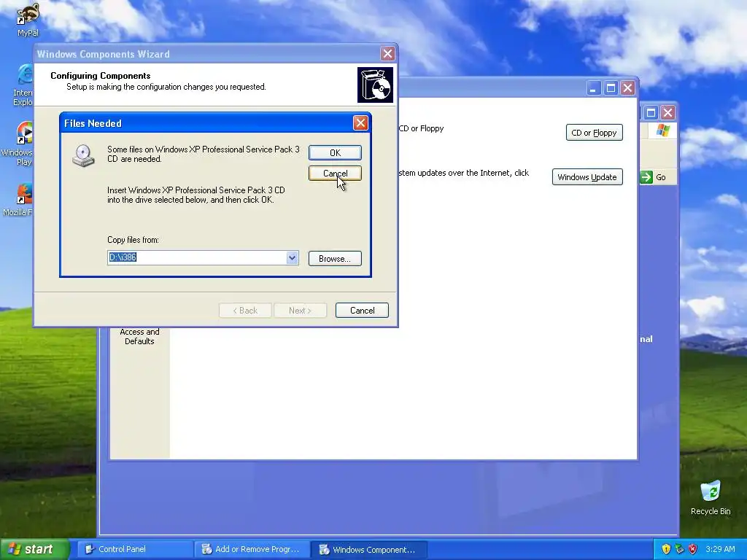Viewport: 747px width, 560px height.
Task: Click the yellow security shield tray icon
Action: tap(666, 549)
